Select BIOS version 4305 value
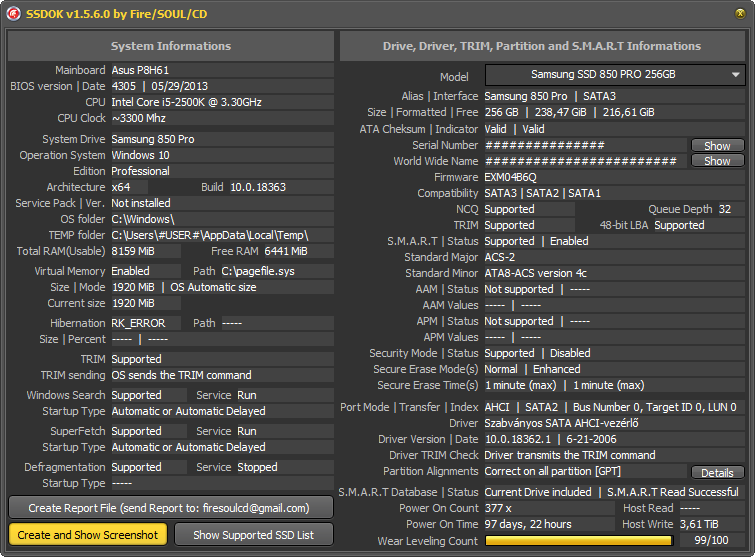This screenshot has width=755, height=557. click(x=124, y=86)
